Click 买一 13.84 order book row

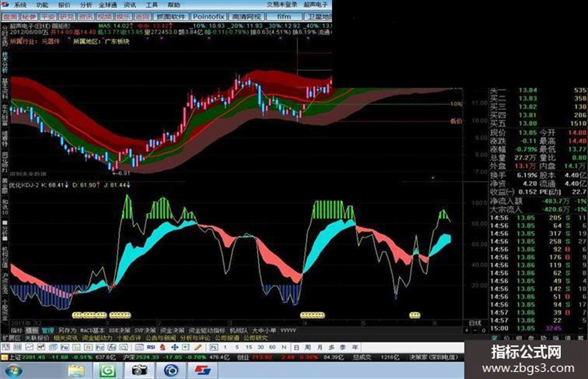tap(538, 90)
